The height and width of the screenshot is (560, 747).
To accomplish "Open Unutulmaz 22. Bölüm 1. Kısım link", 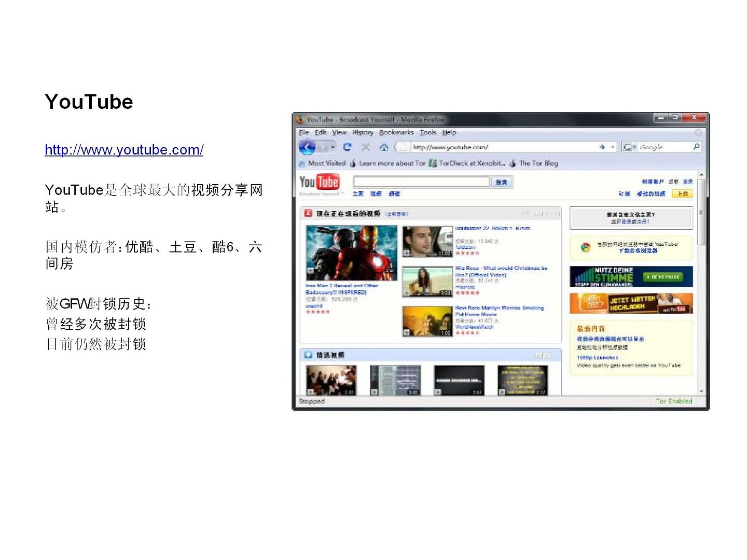I will 493,228.
